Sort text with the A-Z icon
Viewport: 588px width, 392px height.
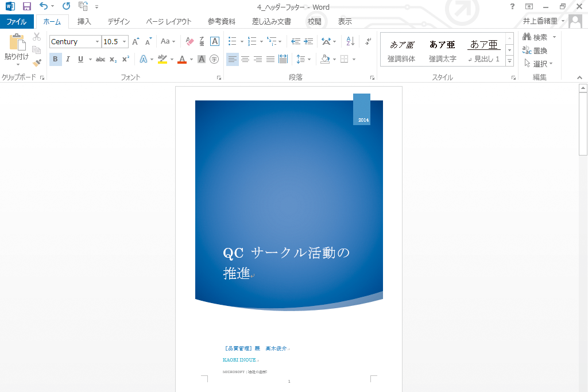coord(351,41)
